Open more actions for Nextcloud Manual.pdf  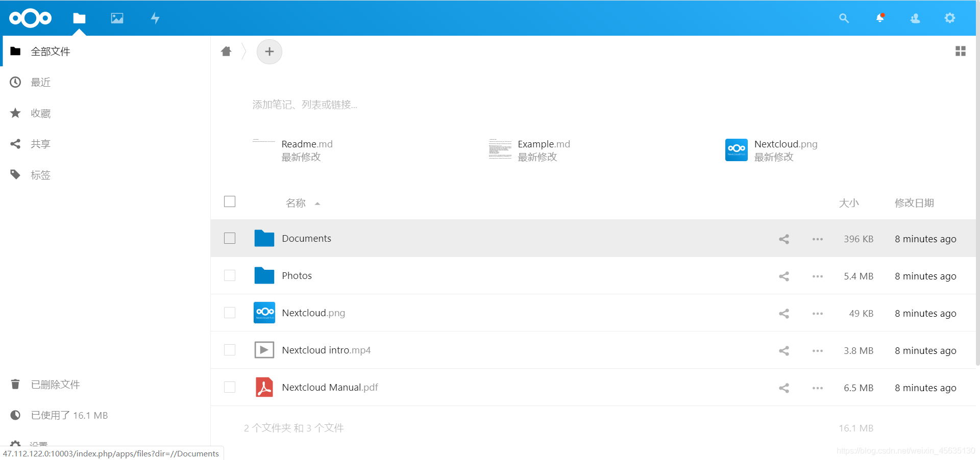(x=818, y=388)
